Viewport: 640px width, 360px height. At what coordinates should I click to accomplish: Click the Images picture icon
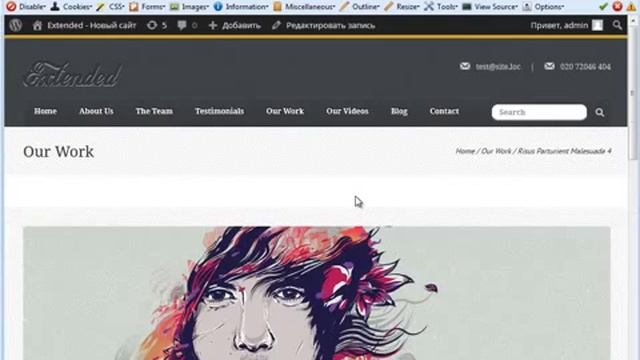coord(174,7)
